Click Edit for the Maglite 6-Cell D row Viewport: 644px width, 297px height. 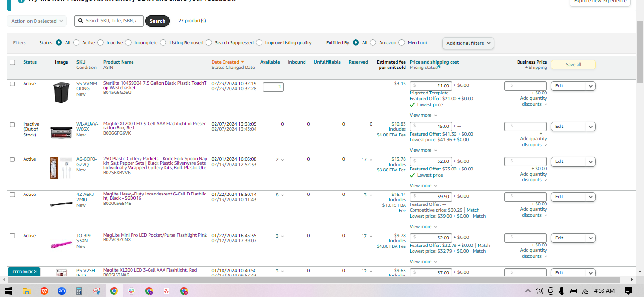click(x=568, y=197)
